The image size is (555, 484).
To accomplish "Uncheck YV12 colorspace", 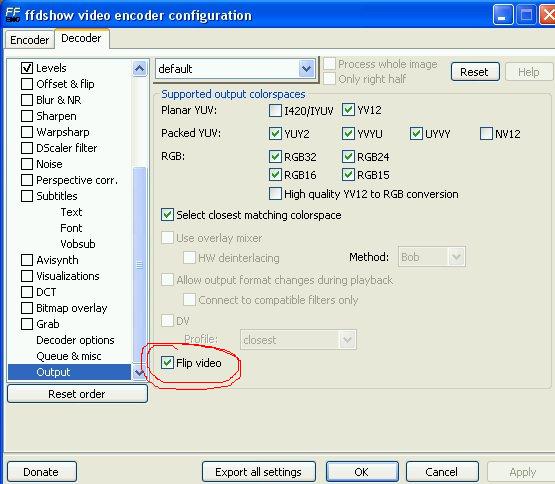I will 348,110.
